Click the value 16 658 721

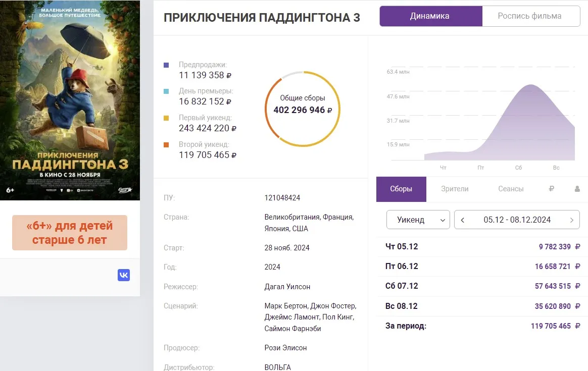point(553,267)
